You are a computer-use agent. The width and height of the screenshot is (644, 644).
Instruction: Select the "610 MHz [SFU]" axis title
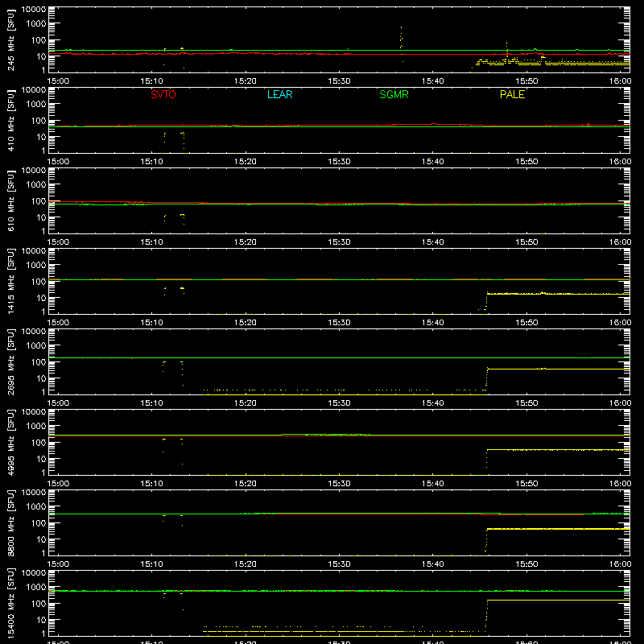pos(11,201)
